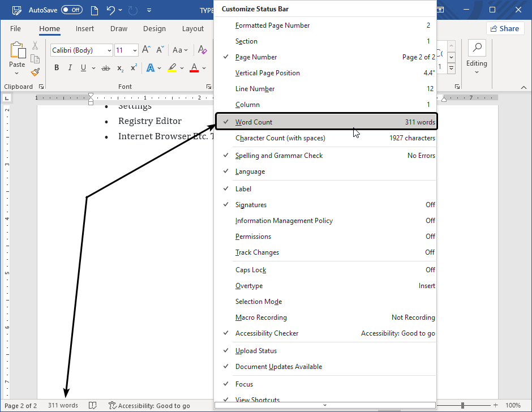Open the proofing book icon in status bar

tap(92, 405)
